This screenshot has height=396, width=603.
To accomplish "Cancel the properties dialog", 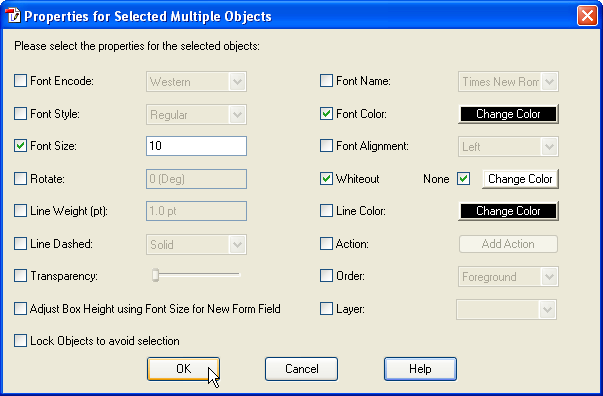I will (x=302, y=369).
